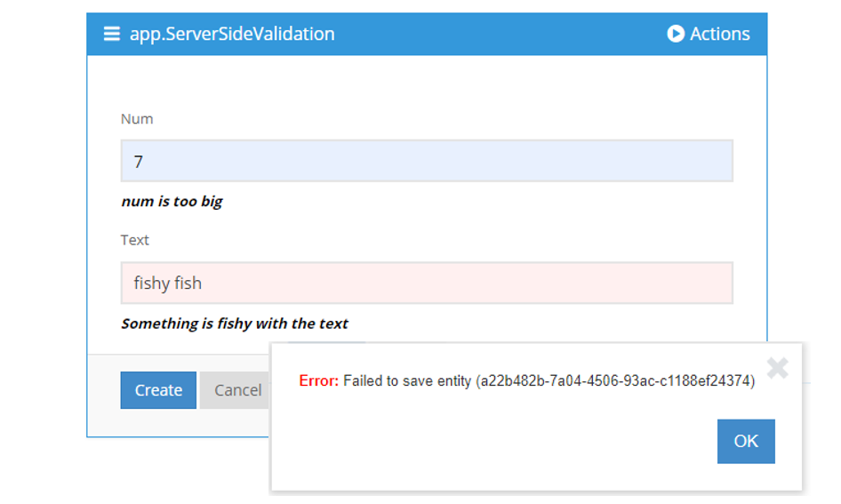Click the red 'Error:' label

tap(318, 380)
